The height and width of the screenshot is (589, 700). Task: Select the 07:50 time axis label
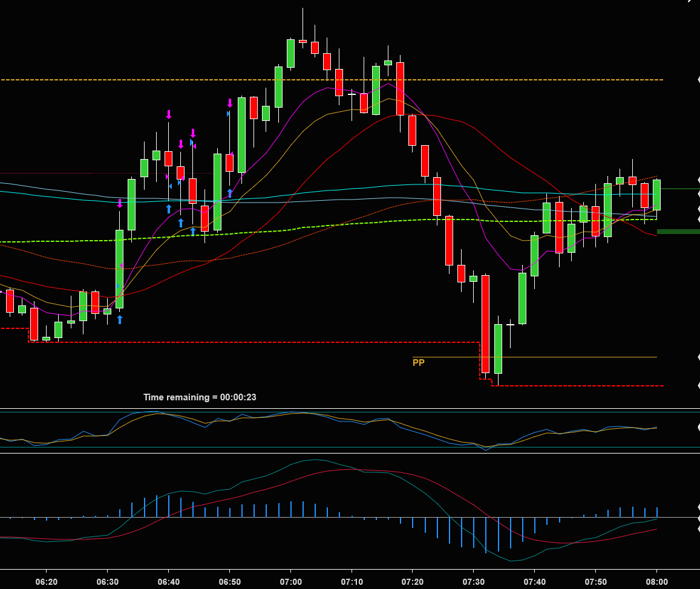coord(596,582)
